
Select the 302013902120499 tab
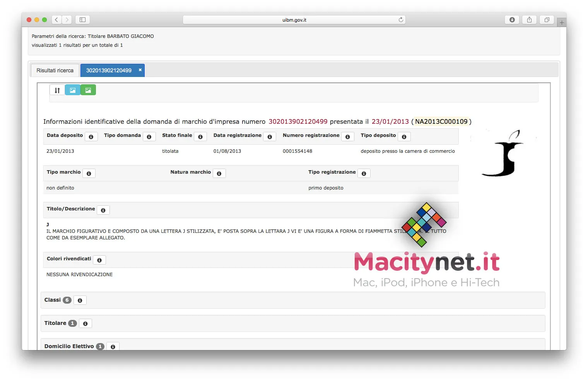pyautogui.click(x=109, y=70)
